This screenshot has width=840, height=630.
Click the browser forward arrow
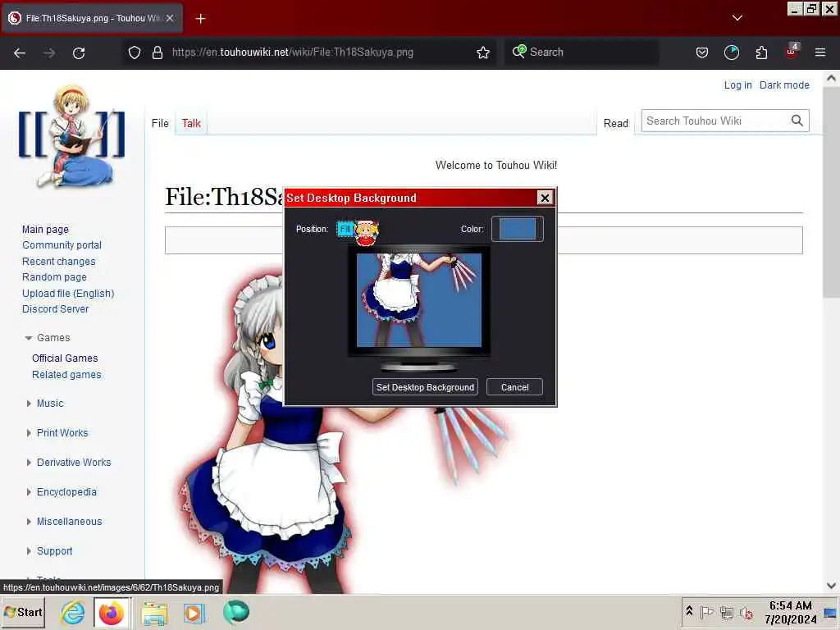[49, 52]
